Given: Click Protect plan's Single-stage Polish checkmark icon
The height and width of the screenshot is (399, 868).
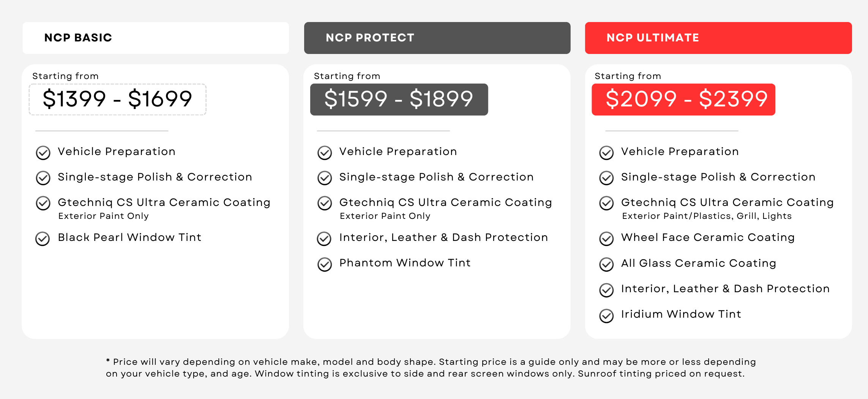Looking at the screenshot, I should pyautogui.click(x=325, y=178).
